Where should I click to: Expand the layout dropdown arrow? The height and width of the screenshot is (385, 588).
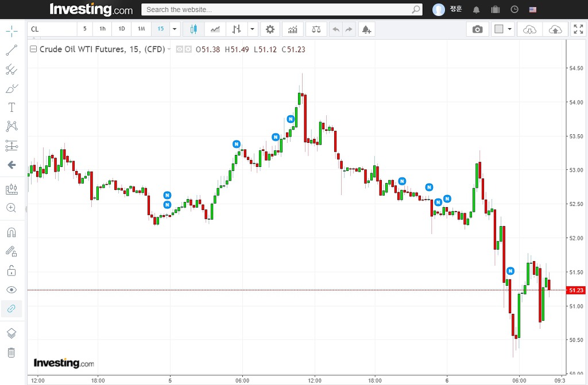tap(510, 29)
